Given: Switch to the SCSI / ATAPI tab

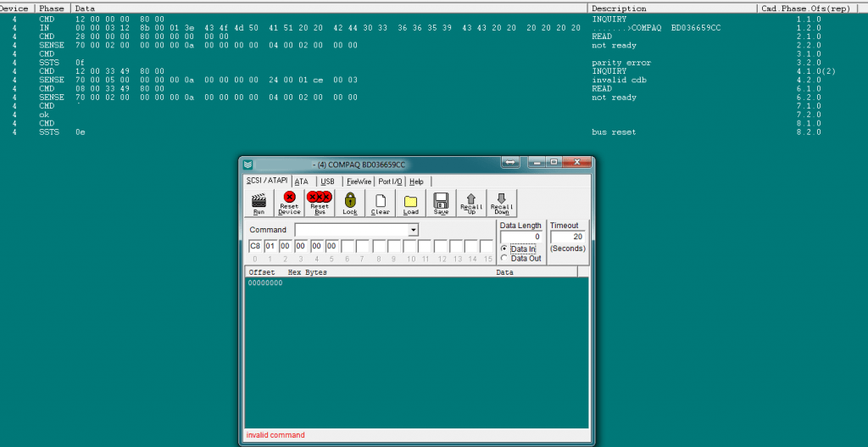Looking at the screenshot, I should coord(267,181).
